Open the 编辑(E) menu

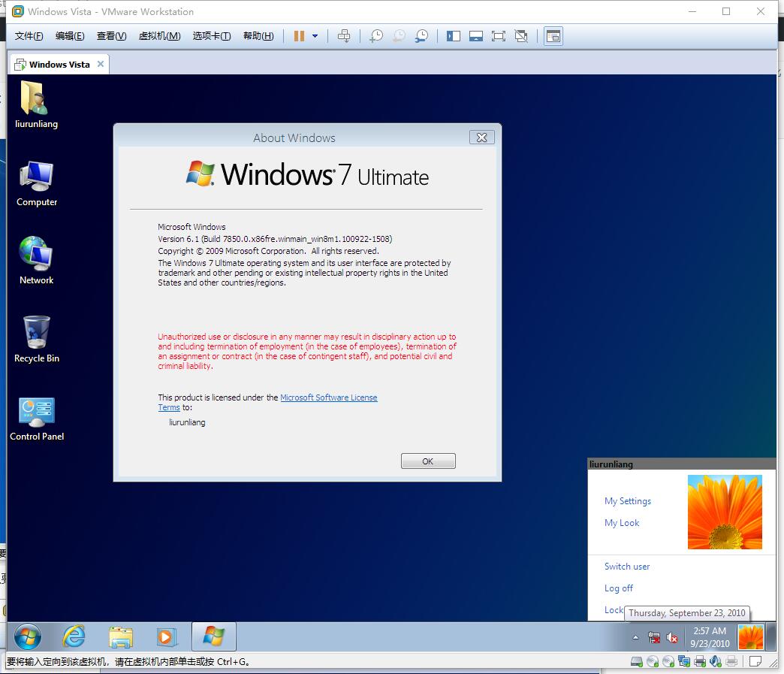(70, 36)
